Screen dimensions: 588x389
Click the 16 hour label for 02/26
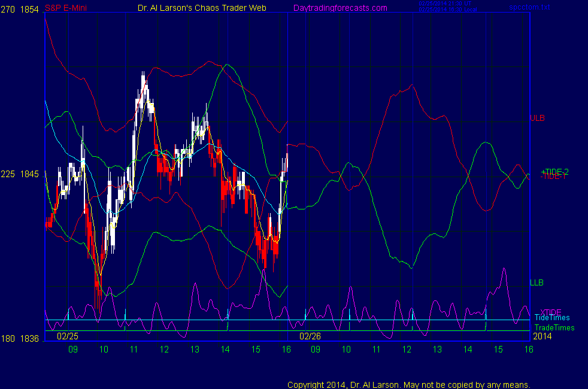pyautogui.click(x=529, y=350)
